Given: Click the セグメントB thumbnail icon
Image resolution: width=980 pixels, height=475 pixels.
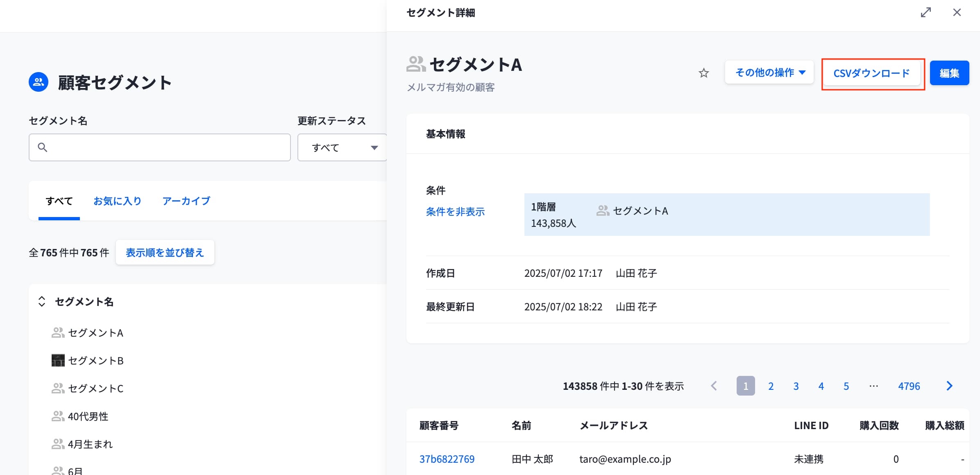Looking at the screenshot, I should 58,360.
